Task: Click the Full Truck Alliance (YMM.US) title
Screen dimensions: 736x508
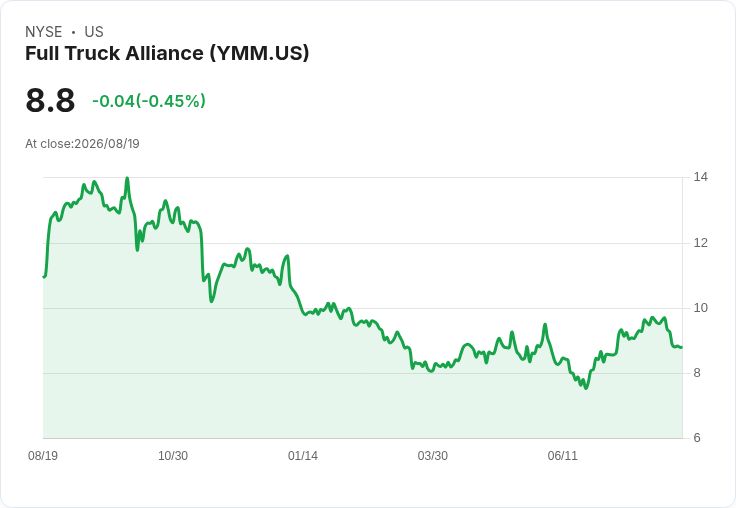Action: point(167,54)
